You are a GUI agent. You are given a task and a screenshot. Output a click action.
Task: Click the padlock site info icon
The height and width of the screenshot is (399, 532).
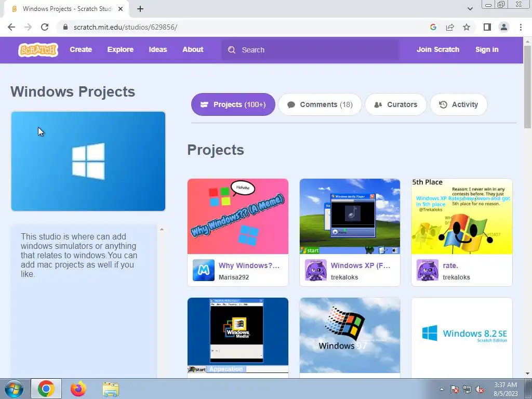tap(65, 27)
